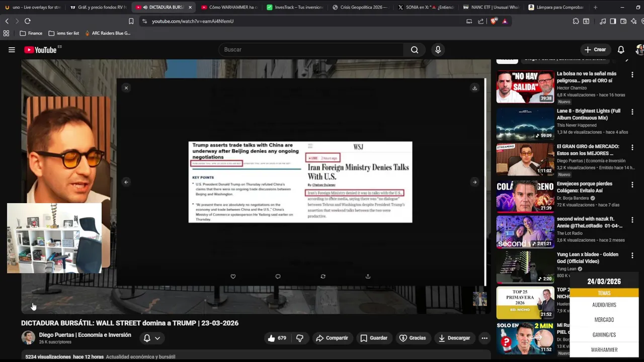
Task: Switch to Gráf. y precio fondos tab
Action: point(98,8)
